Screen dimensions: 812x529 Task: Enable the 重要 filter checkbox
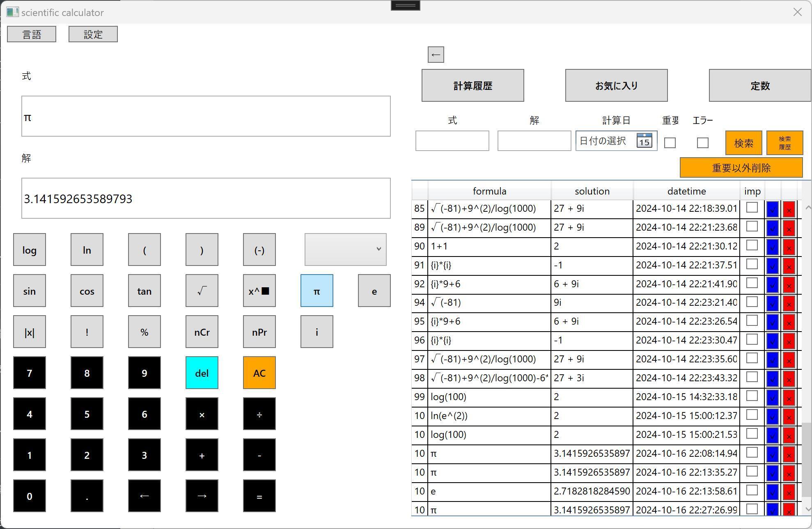tap(670, 143)
